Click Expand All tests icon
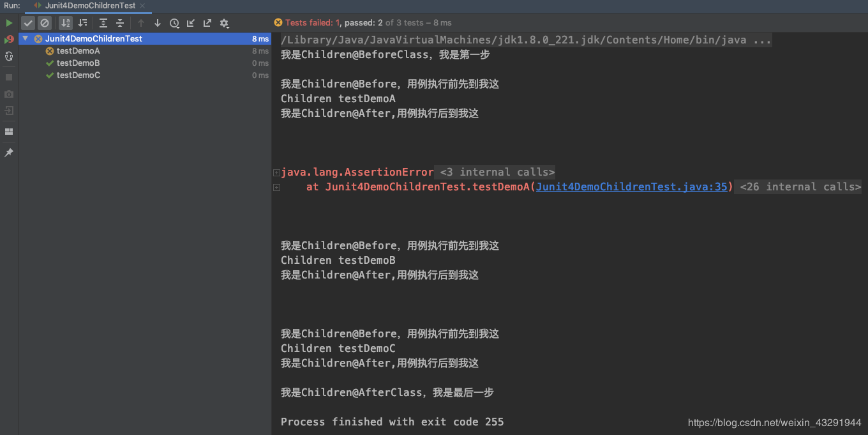 [103, 23]
